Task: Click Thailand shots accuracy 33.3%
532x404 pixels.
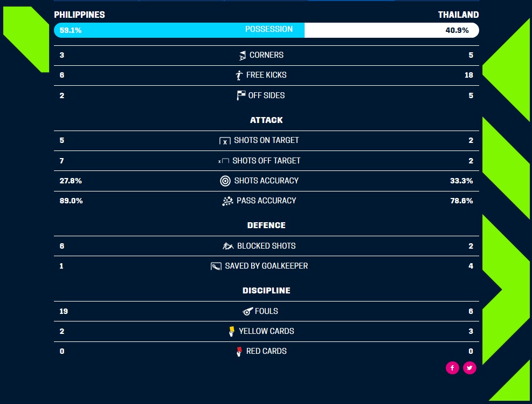Action: pos(461,181)
